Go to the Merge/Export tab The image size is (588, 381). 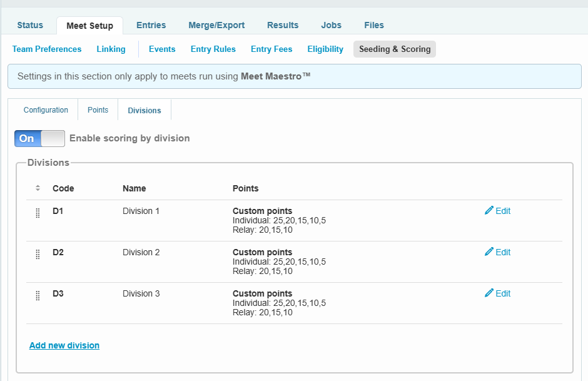click(x=216, y=25)
